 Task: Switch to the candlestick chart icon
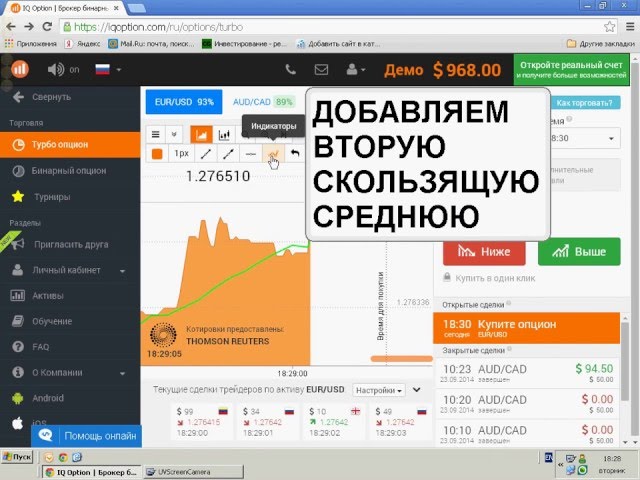(225, 133)
